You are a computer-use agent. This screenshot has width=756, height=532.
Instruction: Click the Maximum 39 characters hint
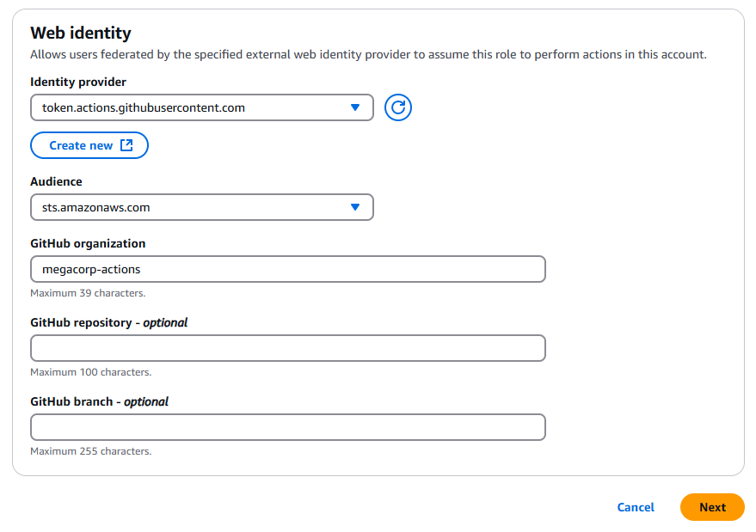[88, 293]
